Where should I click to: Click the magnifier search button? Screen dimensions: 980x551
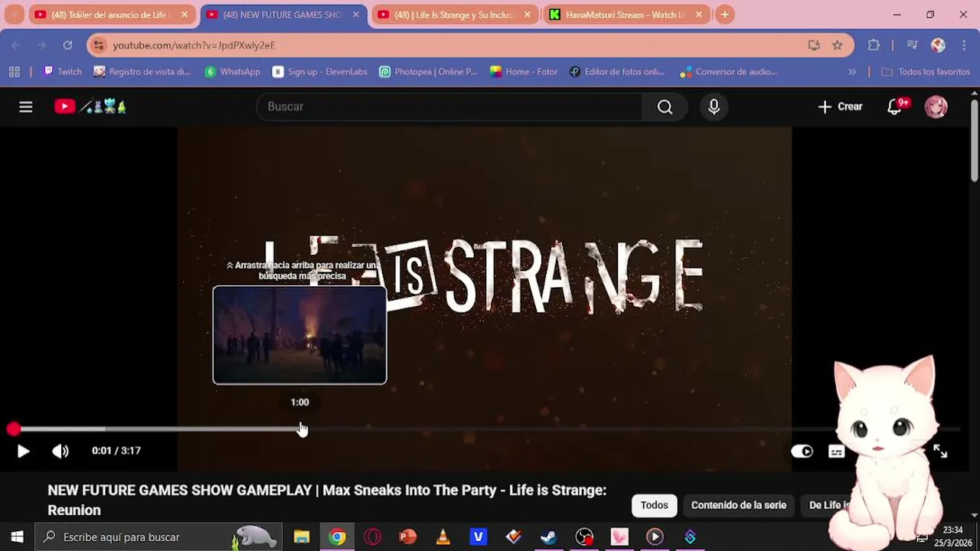pyautogui.click(x=665, y=107)
